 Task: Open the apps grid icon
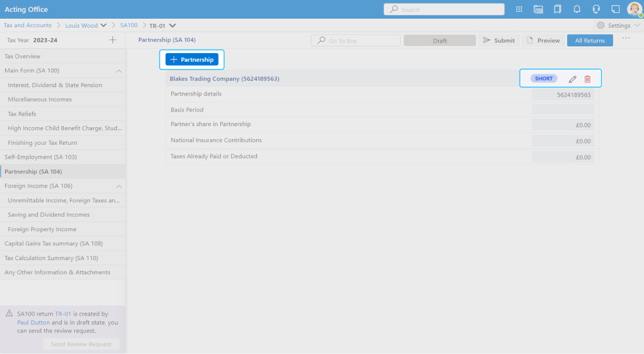(519, 10)
